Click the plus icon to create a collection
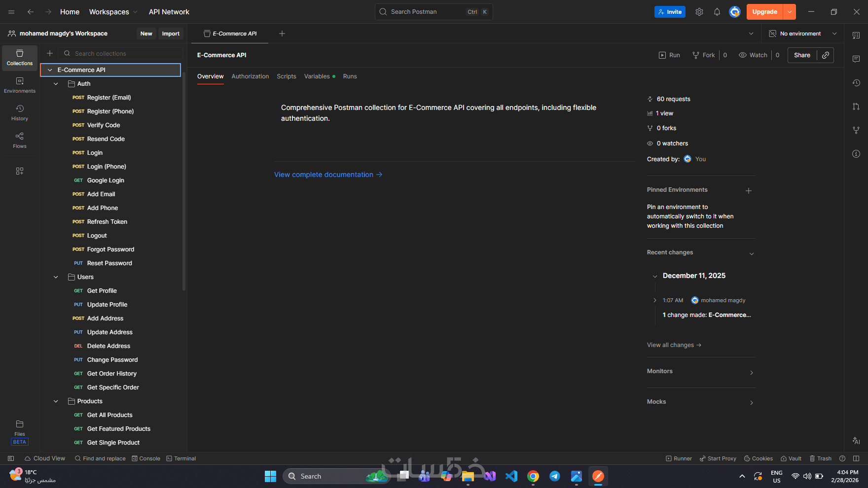Screen dimensions: 868x488 [50, 53]
